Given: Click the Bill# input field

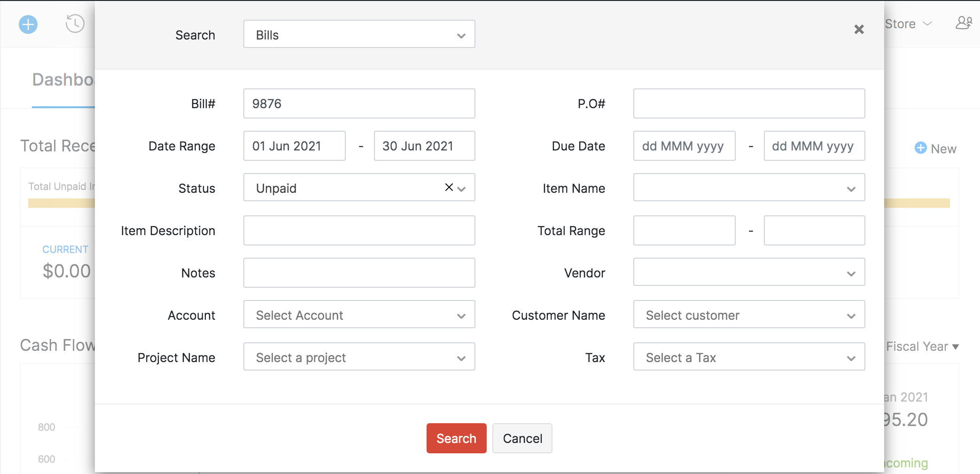Looking at the screenshot, I should (359, 103).
